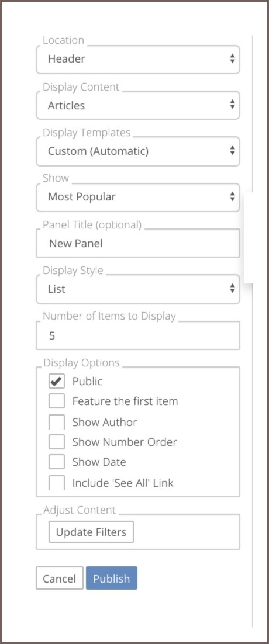This screenshot has width=269, height=644.
Task: Click the arrow icon on Display Style select
Action: pyautogui.click(x=232, y=289)
